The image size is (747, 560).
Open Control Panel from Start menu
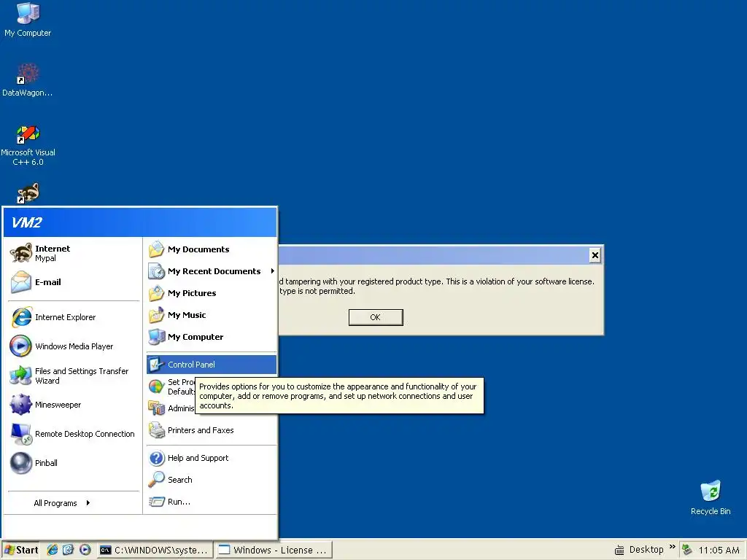click(211, 365)
